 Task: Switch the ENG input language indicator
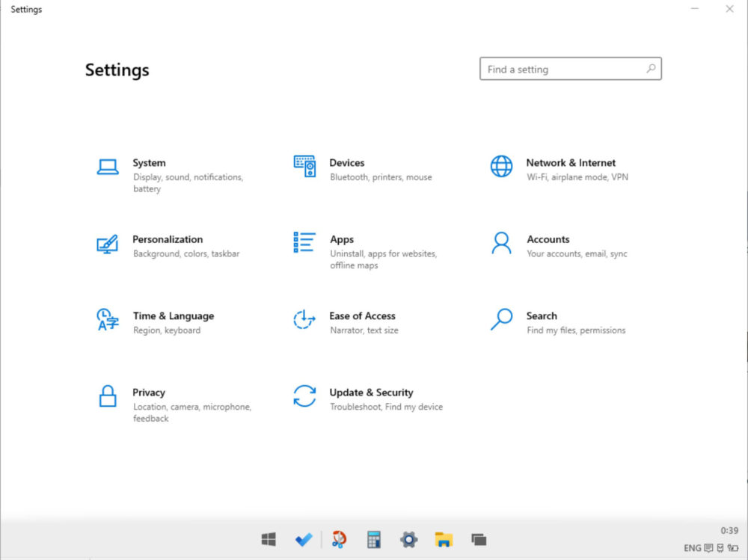pos(692,548)
